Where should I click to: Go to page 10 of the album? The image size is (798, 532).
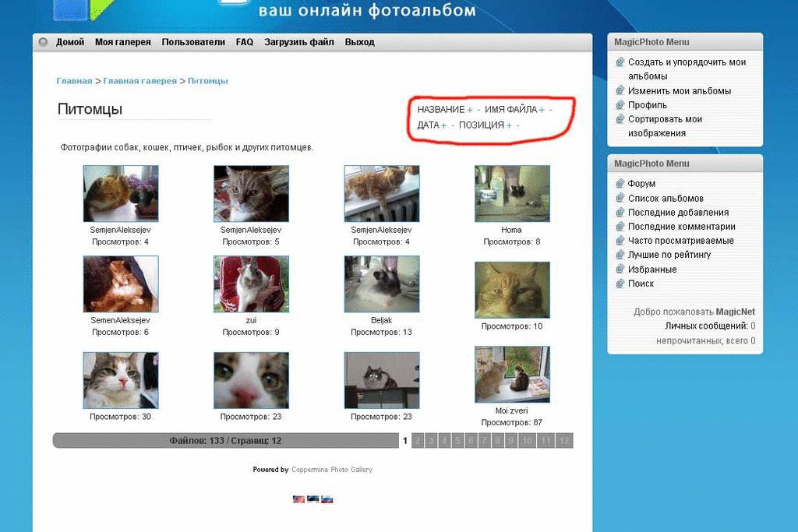point(528,440)
